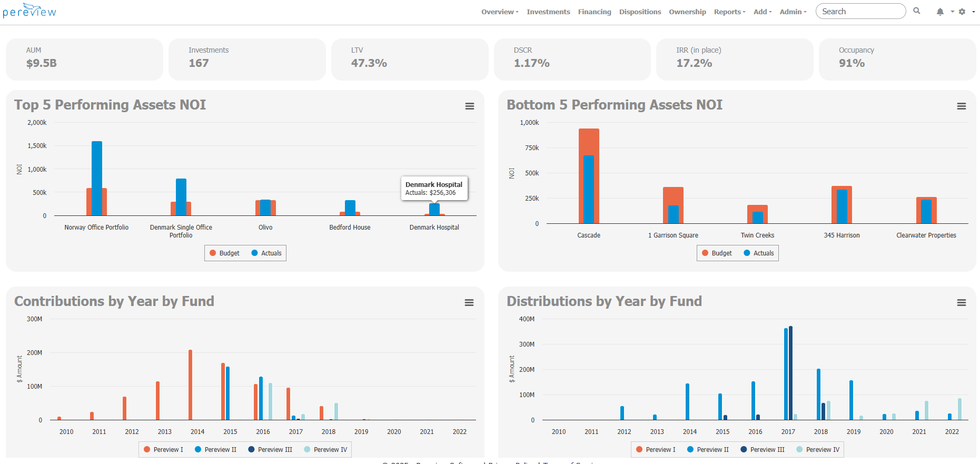Screen dimensions: 980x464
Task: Open Top 5 Performing Assets chart menu
Action: tap(469, 106)
